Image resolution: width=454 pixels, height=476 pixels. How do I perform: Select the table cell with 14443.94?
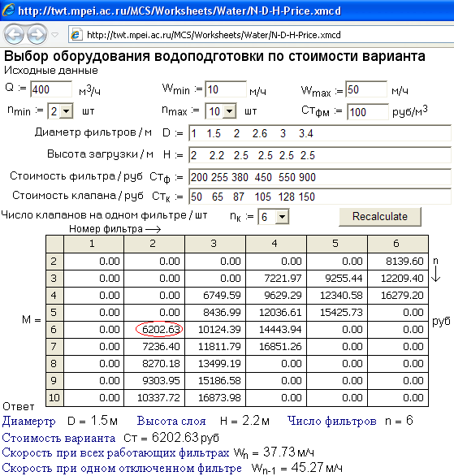276,329
